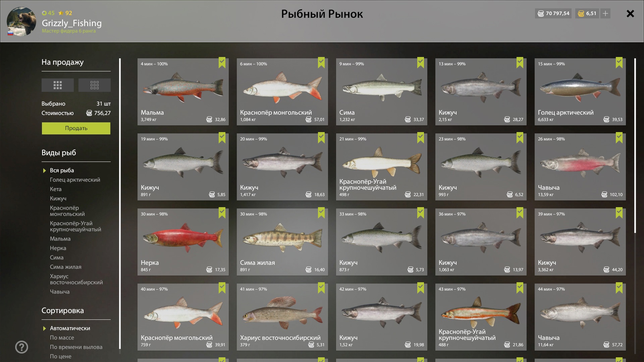This screenshot has height=362, width=644.
Task: Sort fish По массе
Action: click(62, 338)
